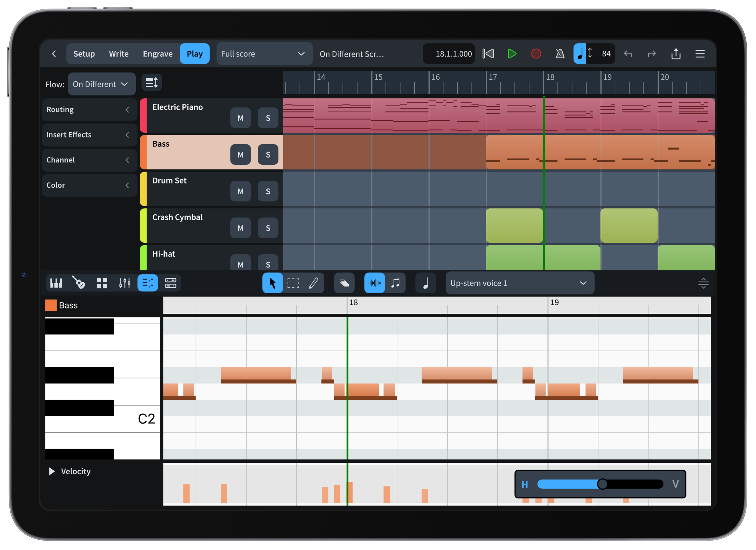The width and height of the screenshot is (756, 550).
Task: Open the Flow selector dropdown
Action: 102,84
